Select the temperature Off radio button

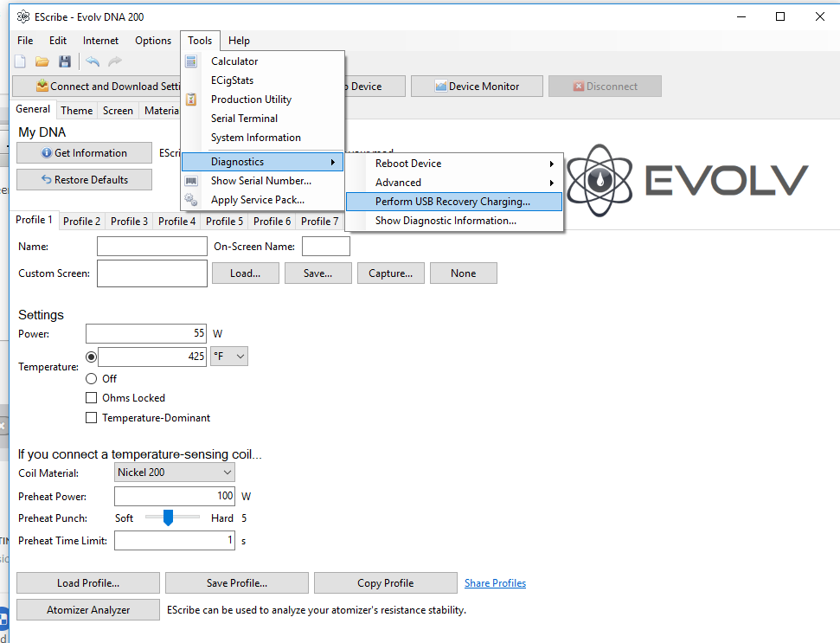(x=92, y=379)
